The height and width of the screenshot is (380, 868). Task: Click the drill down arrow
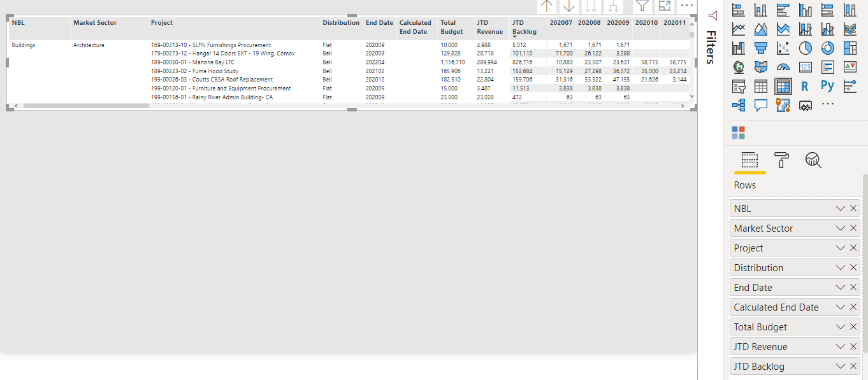(569, 6)
